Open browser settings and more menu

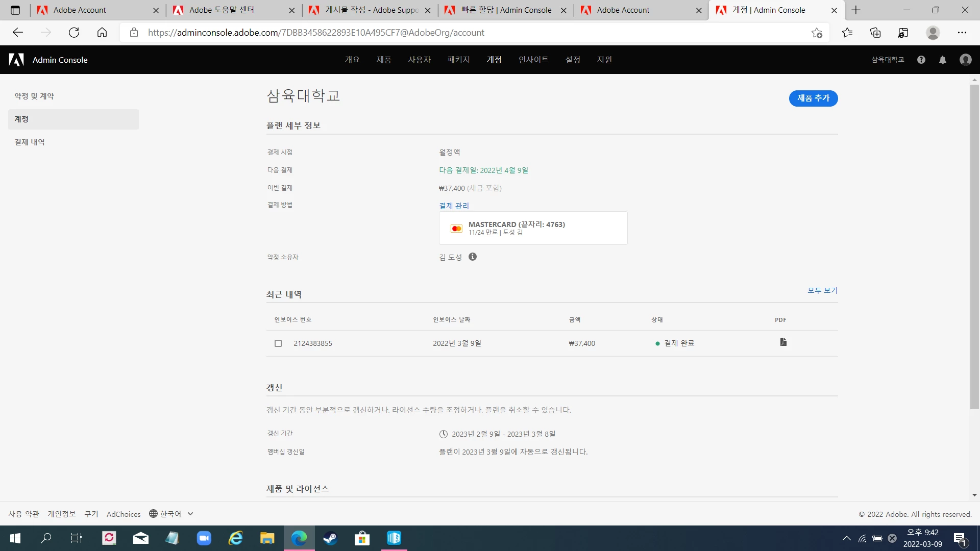962,33
